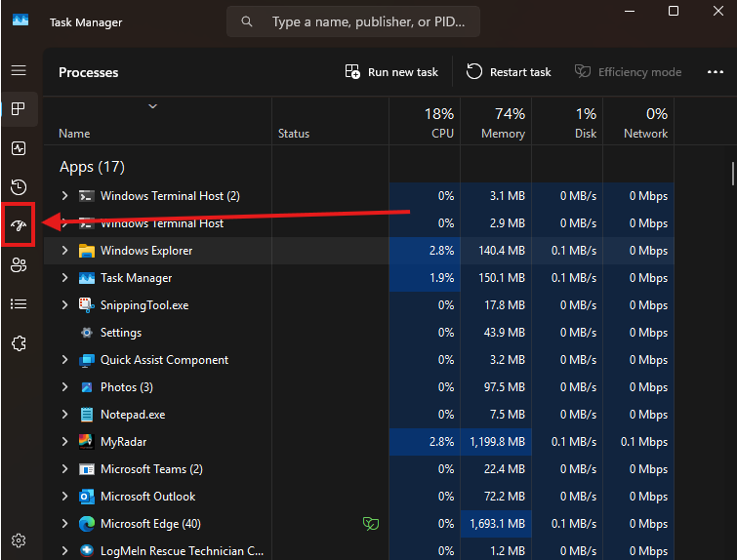Click the Apps (17) group heading
The width and height of the screenshot is (737, 560).
coord(92,167)
